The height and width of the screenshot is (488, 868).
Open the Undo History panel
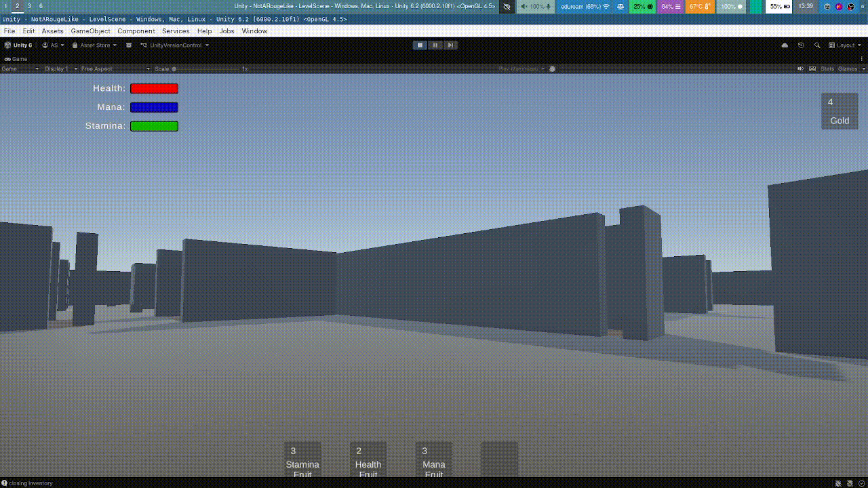tap(800, 45)
